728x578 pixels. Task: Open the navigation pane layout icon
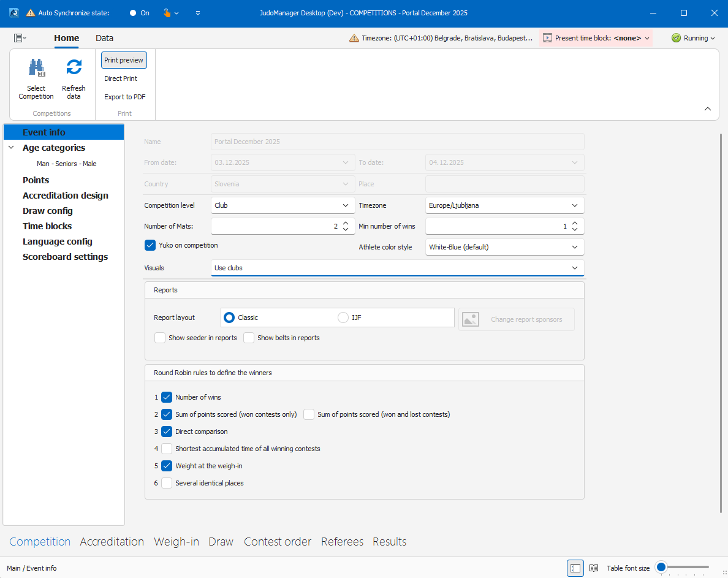tap(19, 38)
